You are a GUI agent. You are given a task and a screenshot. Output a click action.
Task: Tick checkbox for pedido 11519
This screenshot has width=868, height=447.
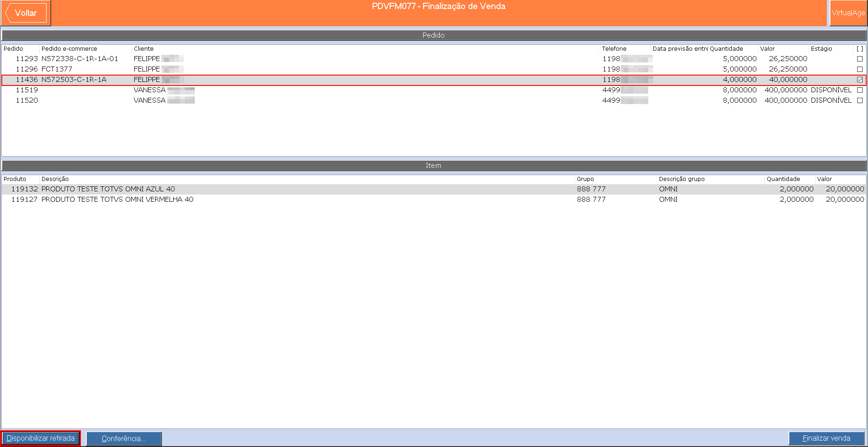[860, 90]
